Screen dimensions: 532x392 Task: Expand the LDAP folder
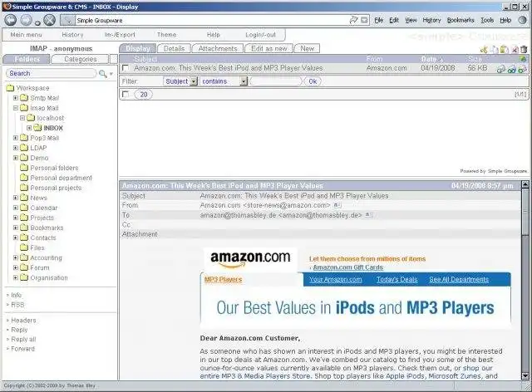coord(16,148)
